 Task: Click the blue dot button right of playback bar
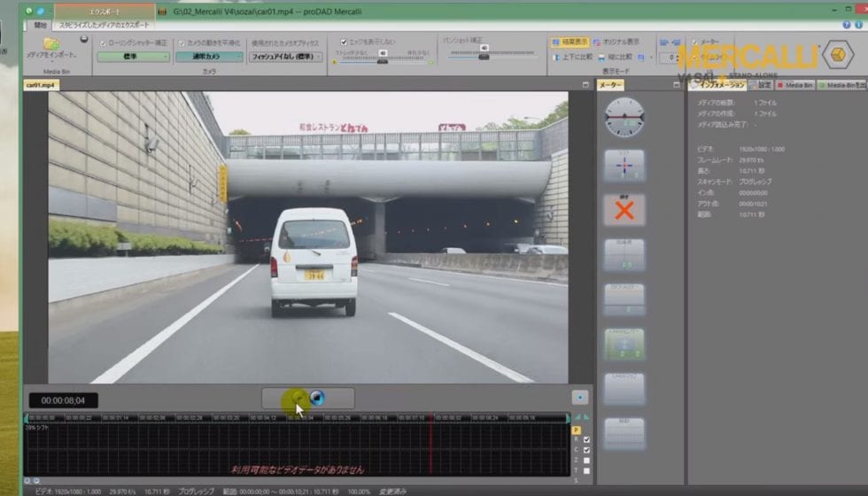(x=579, y=398)
